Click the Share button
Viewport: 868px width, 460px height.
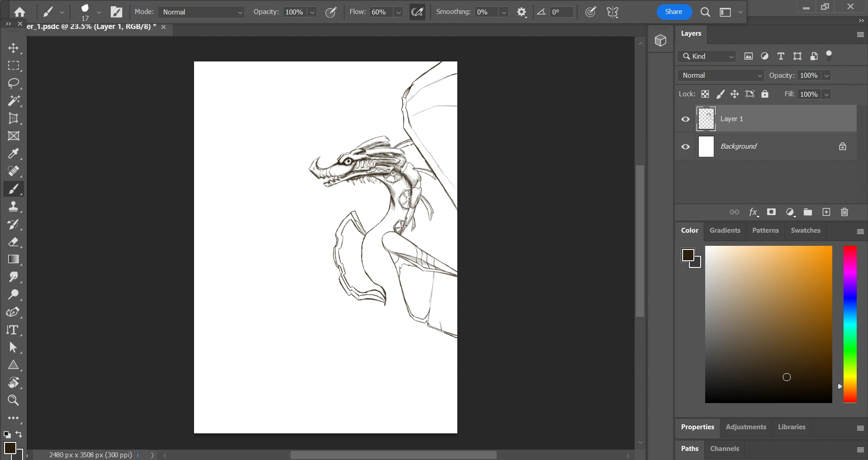pyautogui.click(x=673, y=12)
